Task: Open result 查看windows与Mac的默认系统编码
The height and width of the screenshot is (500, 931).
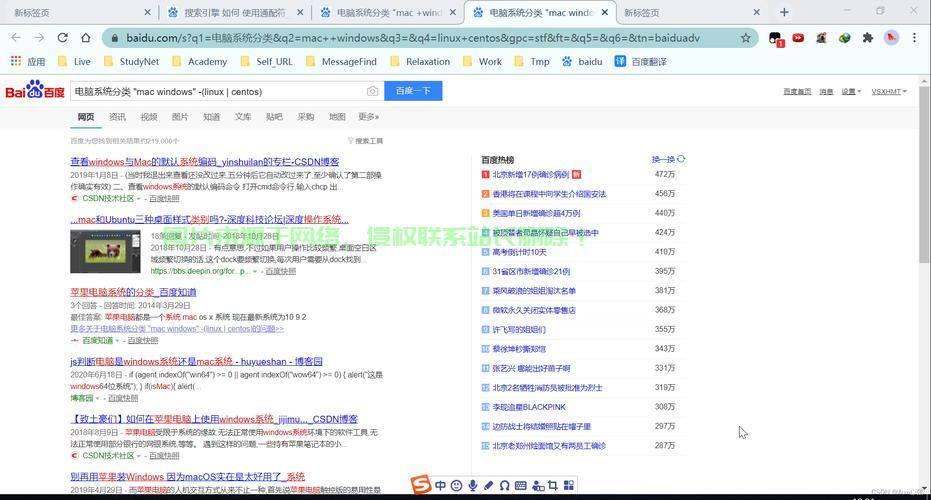Action: (x=205, y=162)
